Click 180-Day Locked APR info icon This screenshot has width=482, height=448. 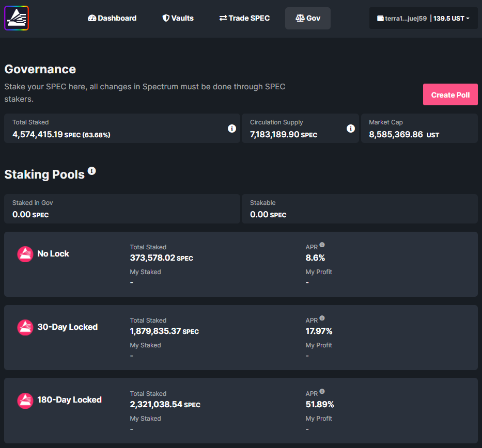point(322,392)
